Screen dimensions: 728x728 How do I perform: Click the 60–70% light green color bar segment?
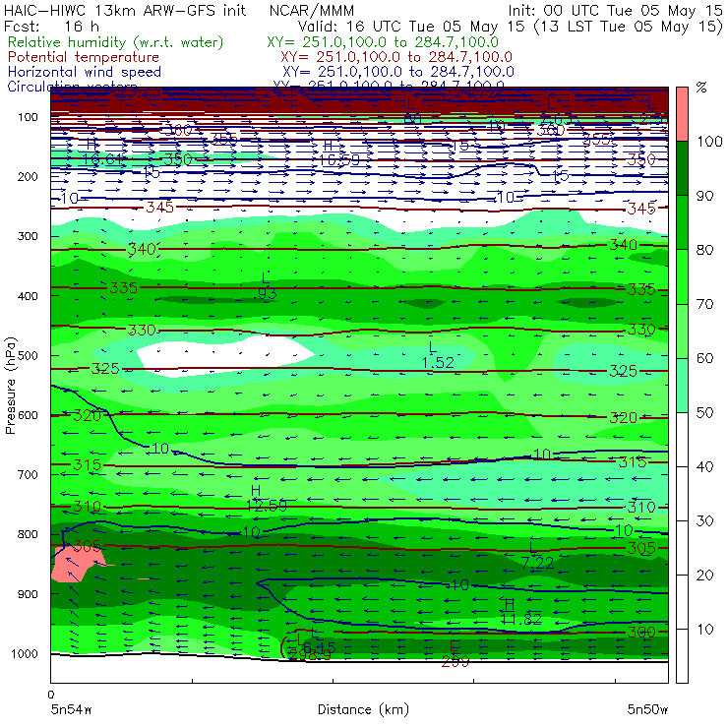point(682,331)
